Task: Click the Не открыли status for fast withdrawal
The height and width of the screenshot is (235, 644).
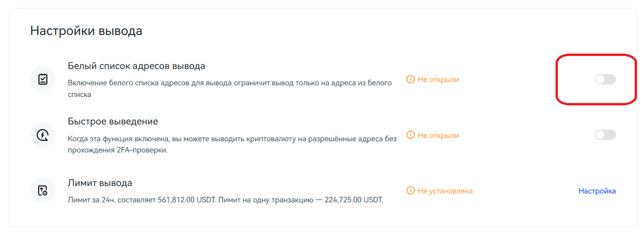Action: (x=438, y=135)
